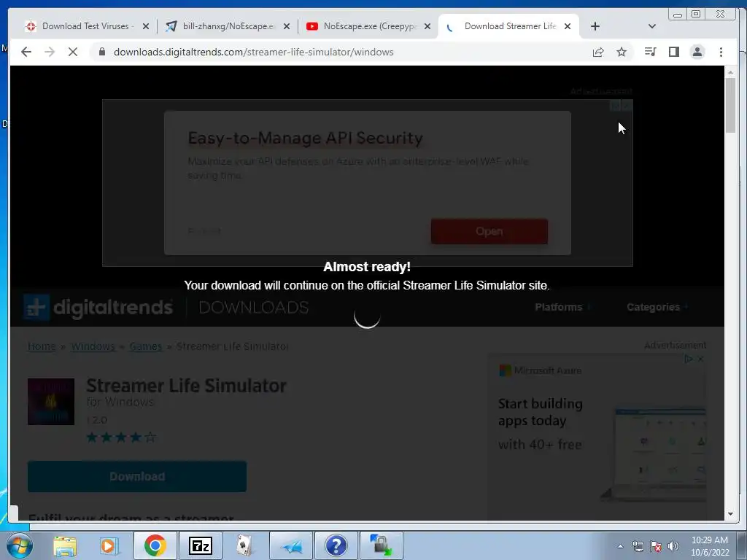
Task: Click the forward navigation arrow
Action: pyautogui.click(x=50, y=52)
